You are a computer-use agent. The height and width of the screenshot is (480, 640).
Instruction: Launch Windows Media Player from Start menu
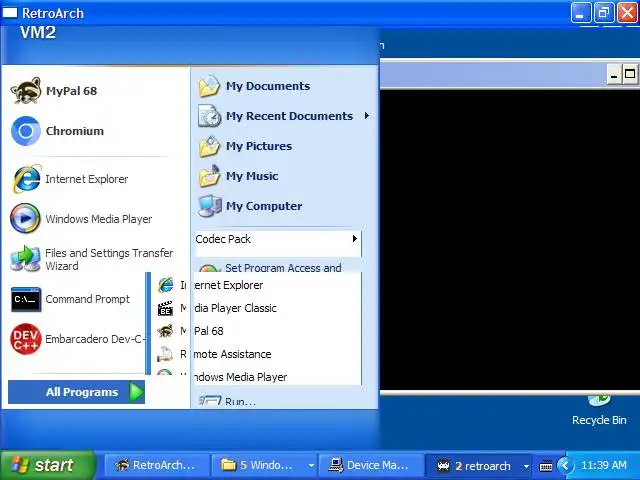pyautogui.click(x=81, y=219)
